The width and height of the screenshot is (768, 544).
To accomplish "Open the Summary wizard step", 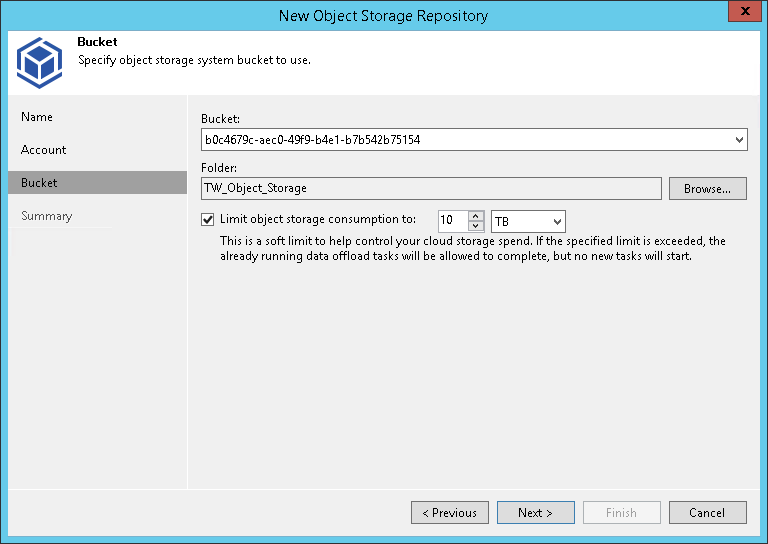I will tap(47, 216).
